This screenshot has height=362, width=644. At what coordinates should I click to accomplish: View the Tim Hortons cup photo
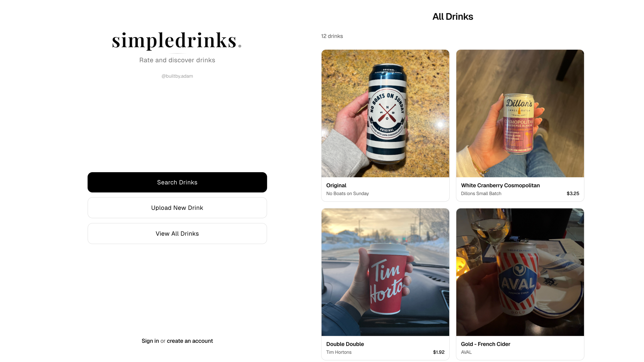click(x=385, y=272)
